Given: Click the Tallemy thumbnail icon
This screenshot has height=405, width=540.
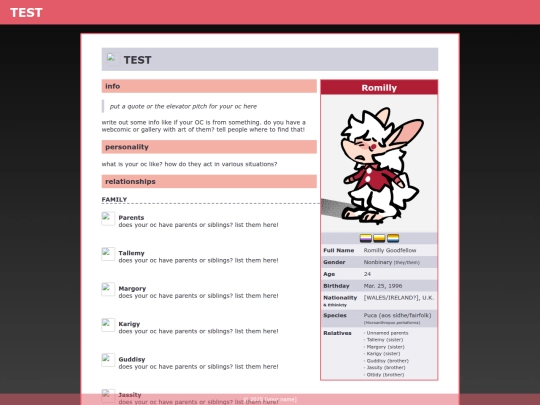Looking at the screenshot, I should (108, 254).
